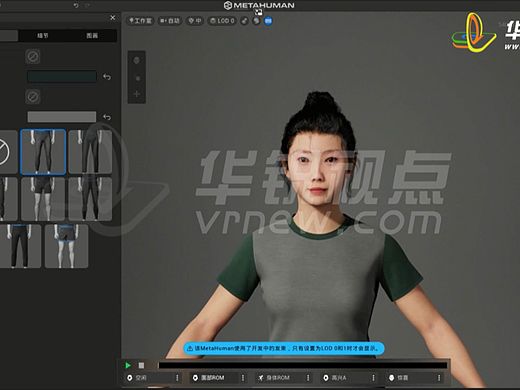Toggle the blue highlighted viewport button
Image resolution: width=520 pixels, height=390 pixels.
(268, 21)
